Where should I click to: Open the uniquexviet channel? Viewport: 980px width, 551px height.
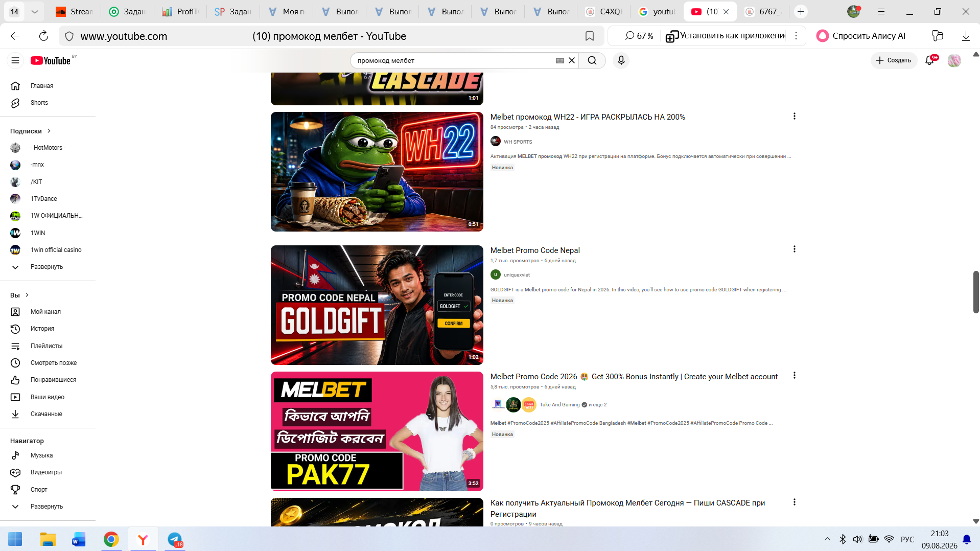point(517,275)
